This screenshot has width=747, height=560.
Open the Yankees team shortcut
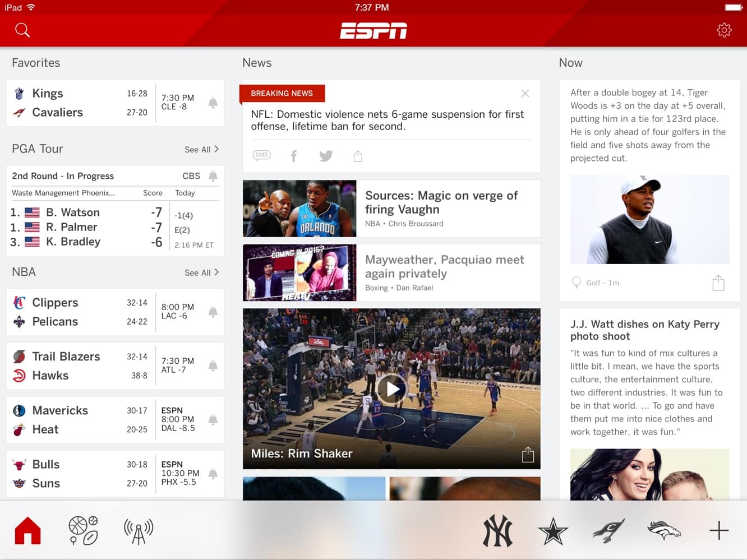497,530
